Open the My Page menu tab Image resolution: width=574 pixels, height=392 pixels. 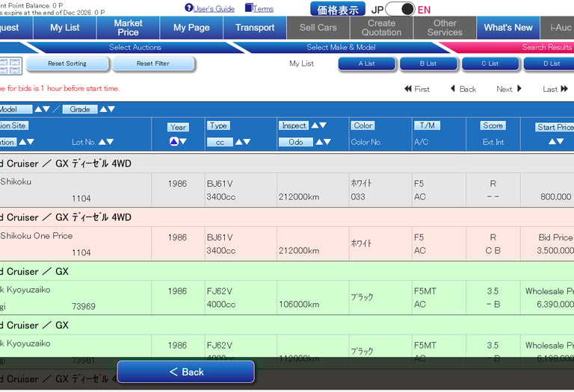(x=191, y=28)
